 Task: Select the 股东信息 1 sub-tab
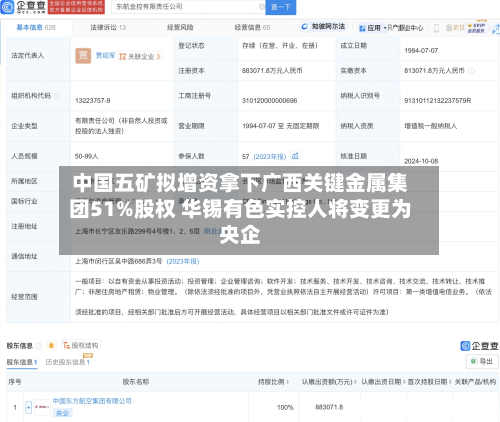click(22, 362)
